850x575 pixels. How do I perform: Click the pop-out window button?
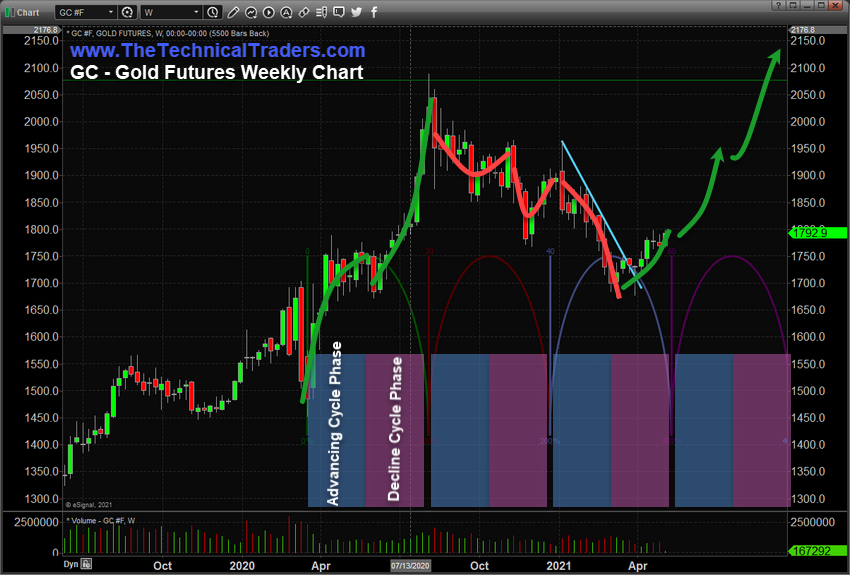[793, 5]
